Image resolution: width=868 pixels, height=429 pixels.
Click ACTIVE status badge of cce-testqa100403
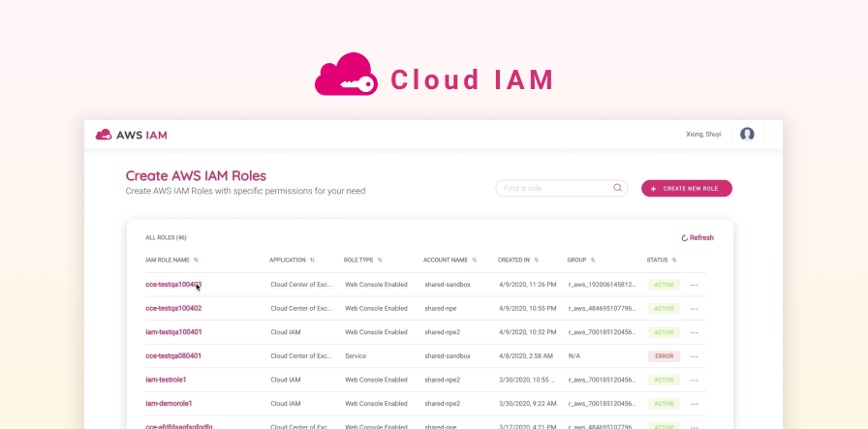point(664,285)
